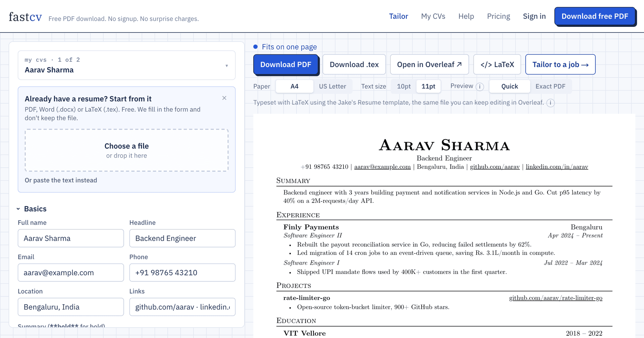Click Finly Payments heading in preview
644x338 pixels.
click(x=311, y=227)
